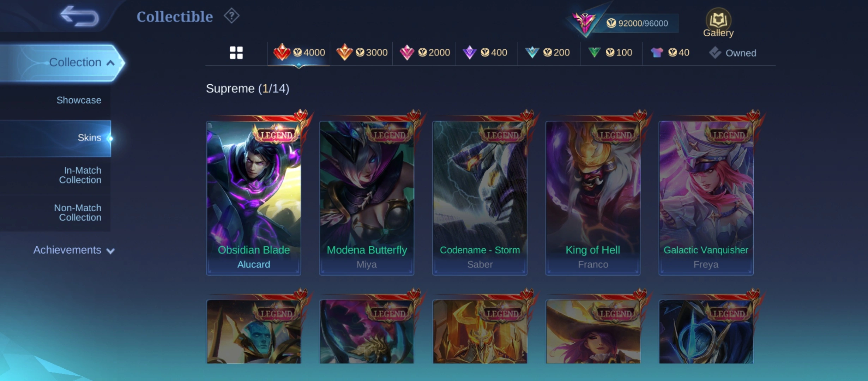Image resolution: width=868 pixels, height=381 pixels.
Task: Filter by 40 shirt icon tier
Action: click(x=670, y=53)
